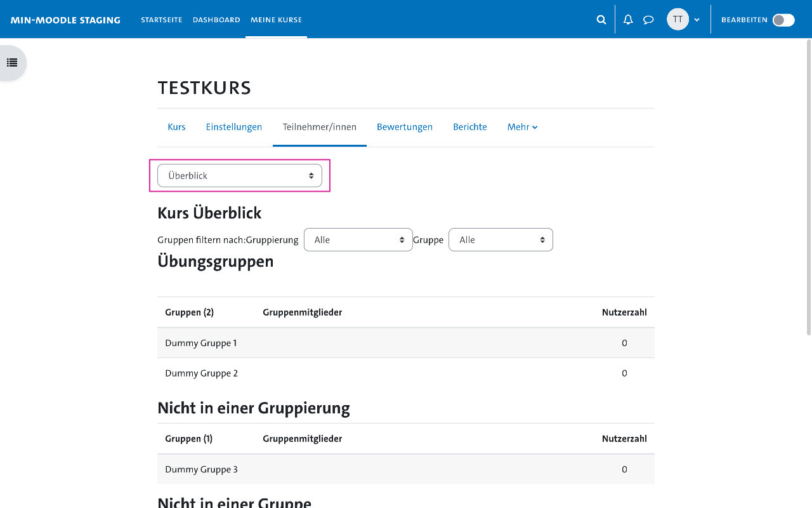Toggle the Bearbeiten edit mode switch
The width and height of the screenshot is (812, 508).
[x=783, y=20]
